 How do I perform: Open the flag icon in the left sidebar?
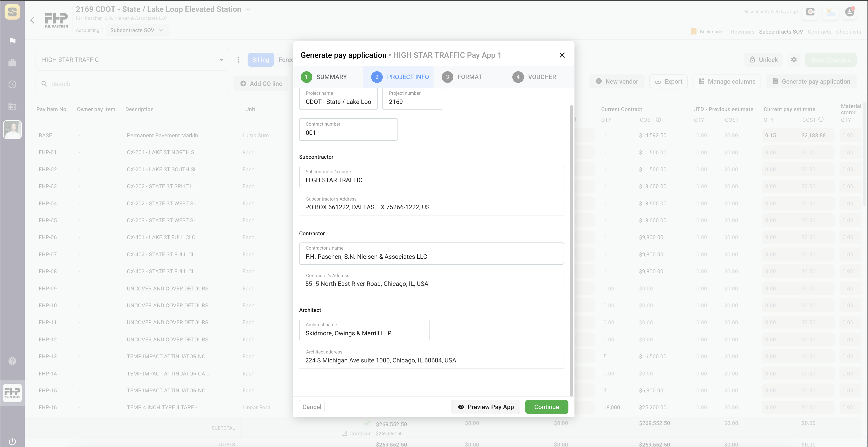[13, 41]
